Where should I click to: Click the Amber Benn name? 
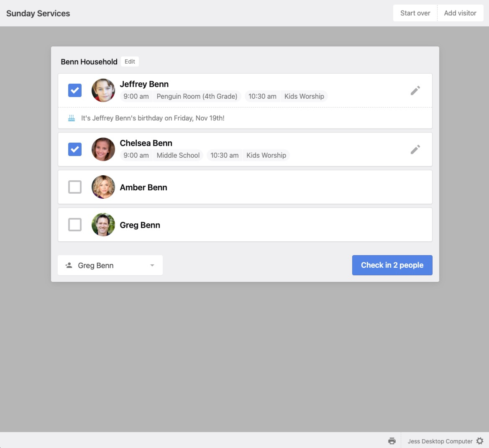143,187
